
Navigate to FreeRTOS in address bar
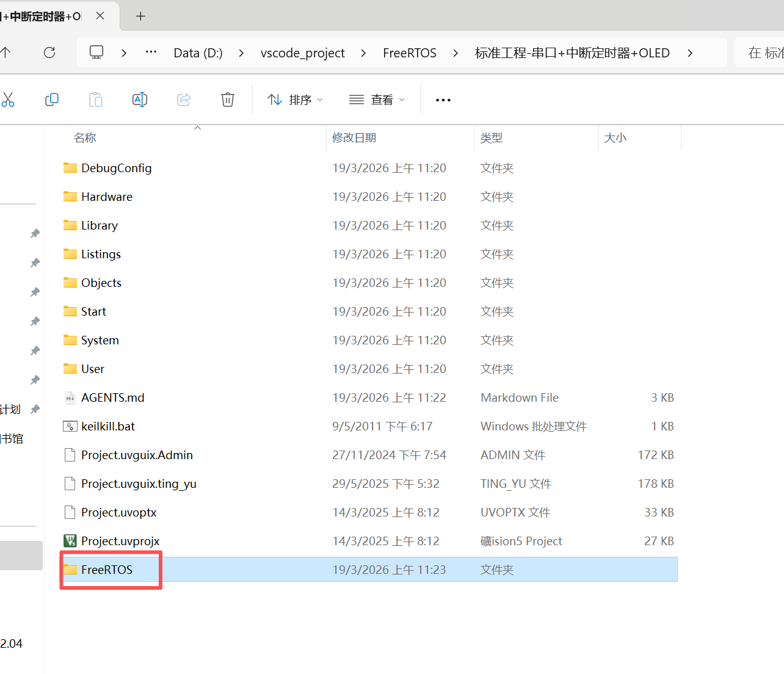point(409,53)
